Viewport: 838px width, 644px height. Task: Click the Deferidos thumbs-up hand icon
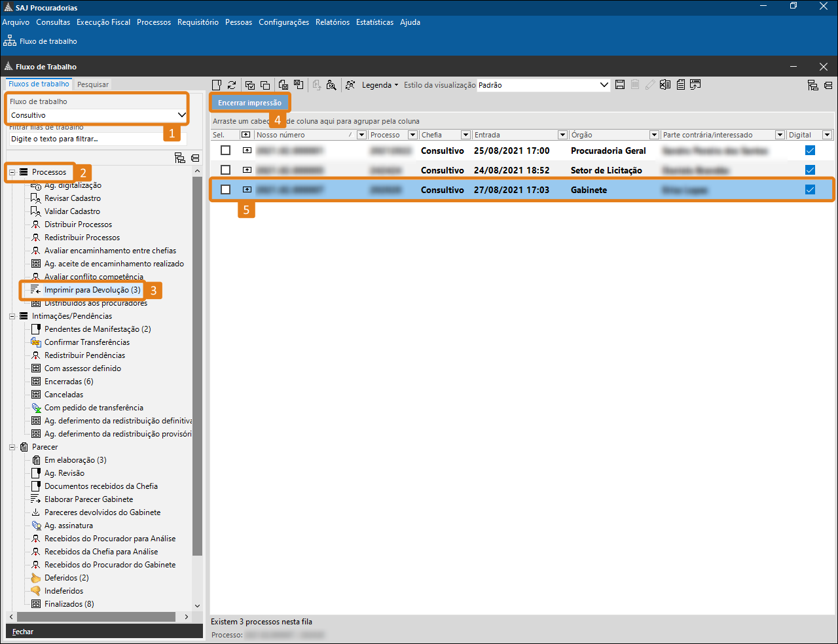point(36,578)
